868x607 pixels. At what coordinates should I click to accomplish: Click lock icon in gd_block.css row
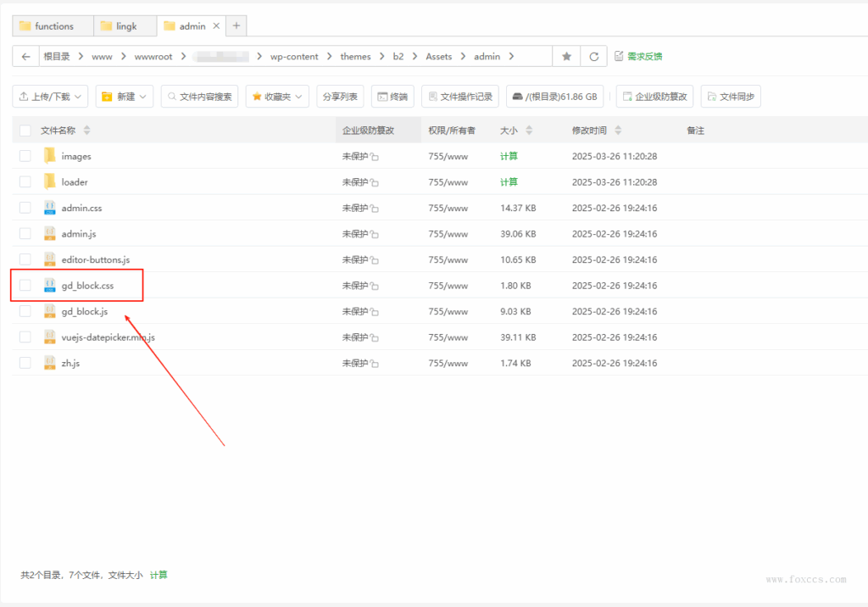pyautogui.click(x=375, y=286)
